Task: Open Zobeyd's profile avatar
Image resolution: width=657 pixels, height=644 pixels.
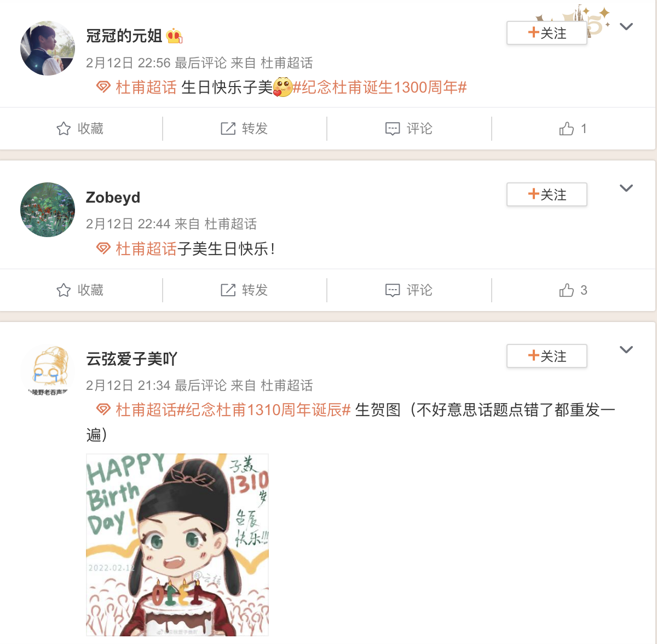Action: pyautogui.click(x=48, y=210)
